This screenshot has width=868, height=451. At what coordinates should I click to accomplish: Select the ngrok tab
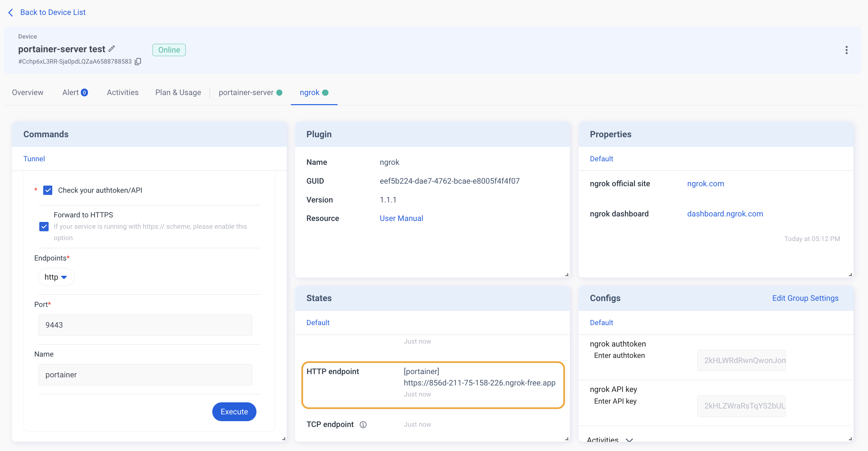[314, 92]
